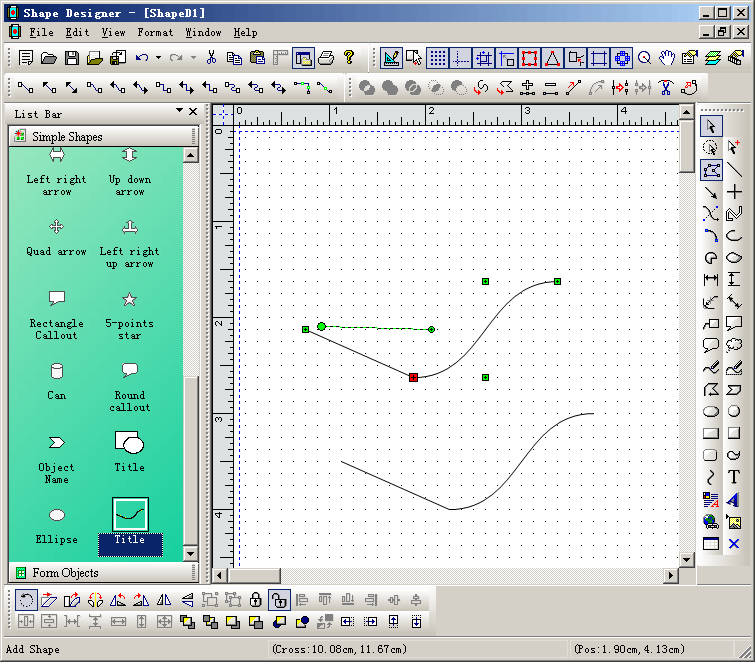755x662 pixels.
Task: Choose the Text tool T icon
Action: tap(734, 477)
